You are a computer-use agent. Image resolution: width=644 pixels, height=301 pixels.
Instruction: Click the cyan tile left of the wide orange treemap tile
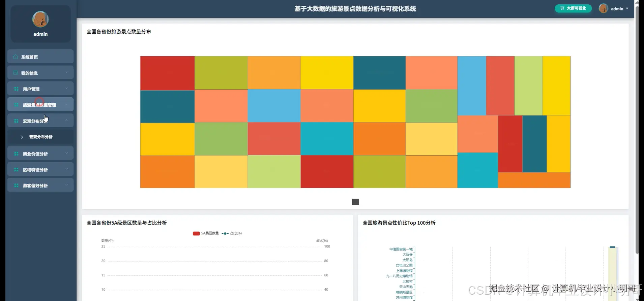[x=477, y=170]
